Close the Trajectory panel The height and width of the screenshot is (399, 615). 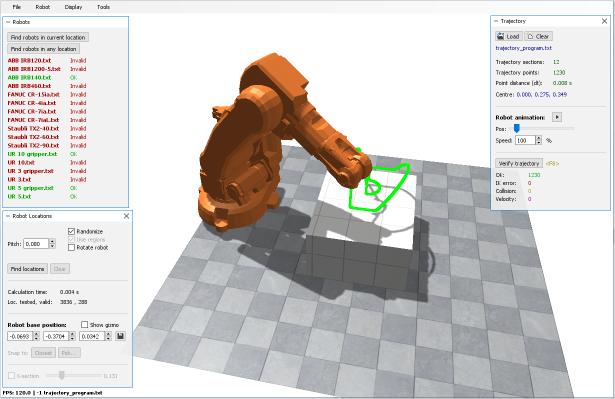(604, 21)
